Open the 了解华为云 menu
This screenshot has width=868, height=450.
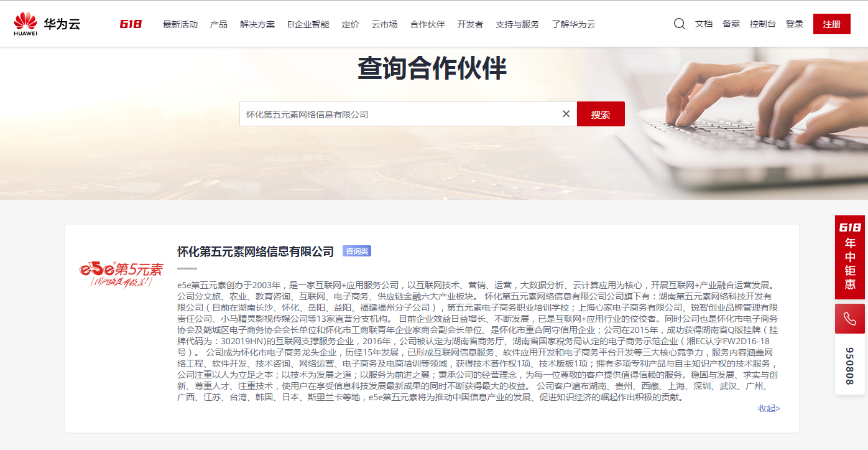coord(573,24)
